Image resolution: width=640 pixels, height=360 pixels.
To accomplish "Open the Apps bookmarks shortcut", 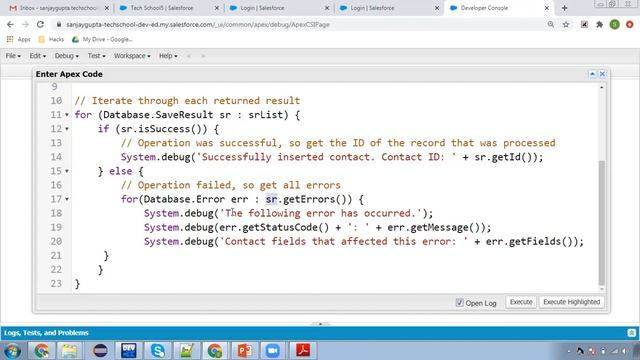I will click(x=19, y=40).
